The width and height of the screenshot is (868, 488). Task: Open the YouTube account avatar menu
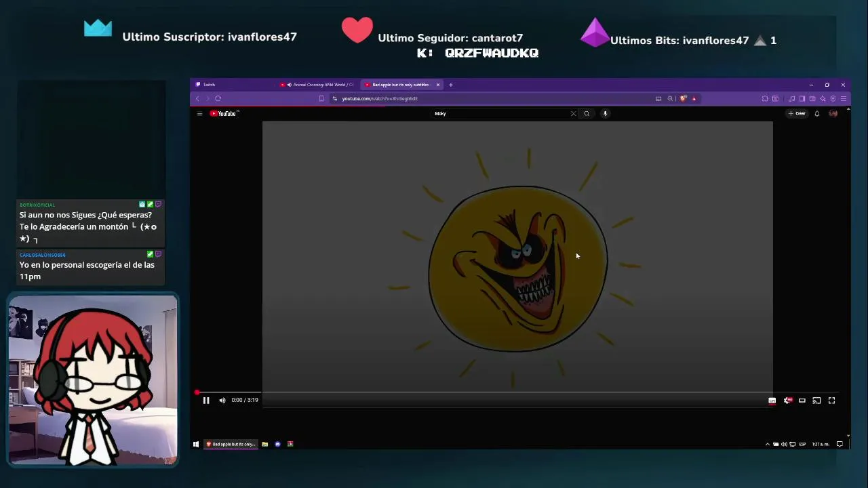[x=833, y=114]
